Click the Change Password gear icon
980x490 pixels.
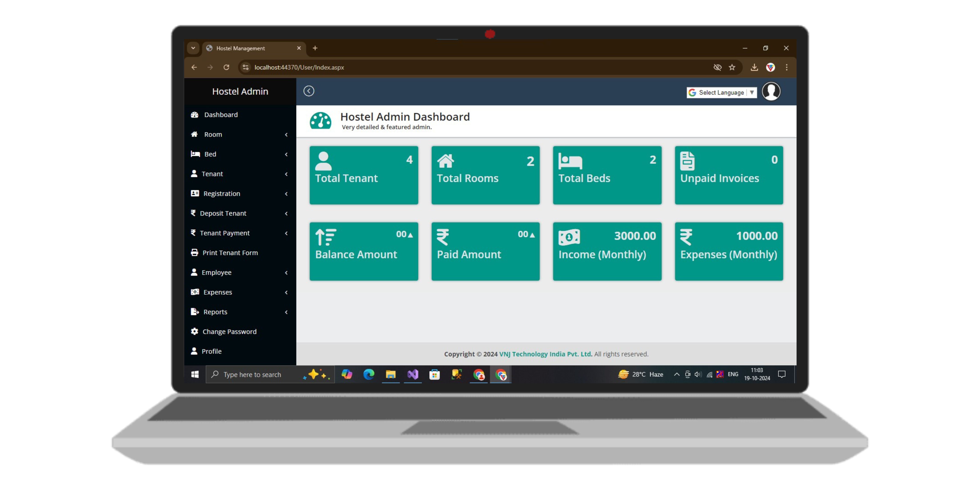194,331
